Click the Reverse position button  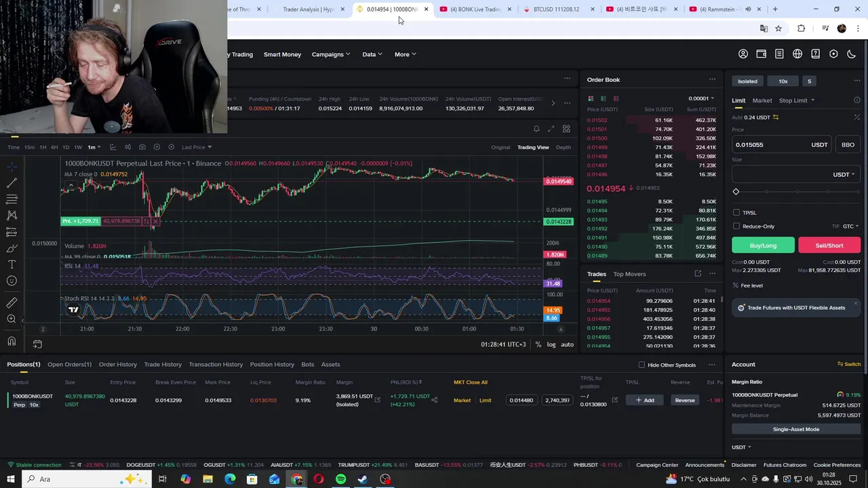(685, 401)
